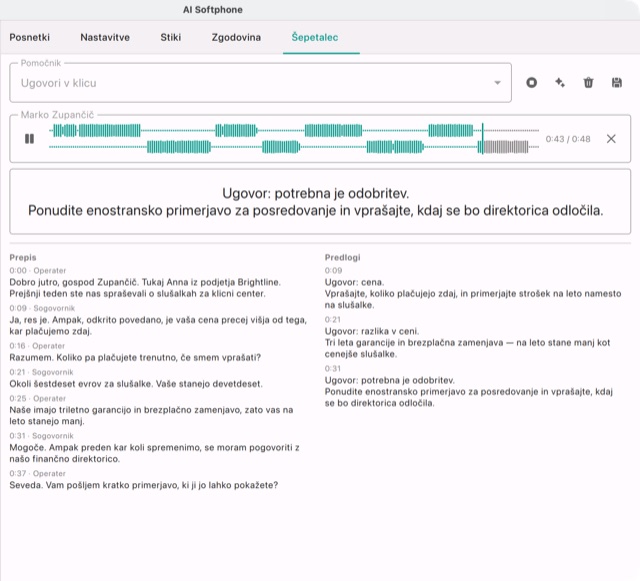Click the 0:09 timestamp in Predlogi
The width and height of the screenshot is (640, 581).
coord(333,271)
